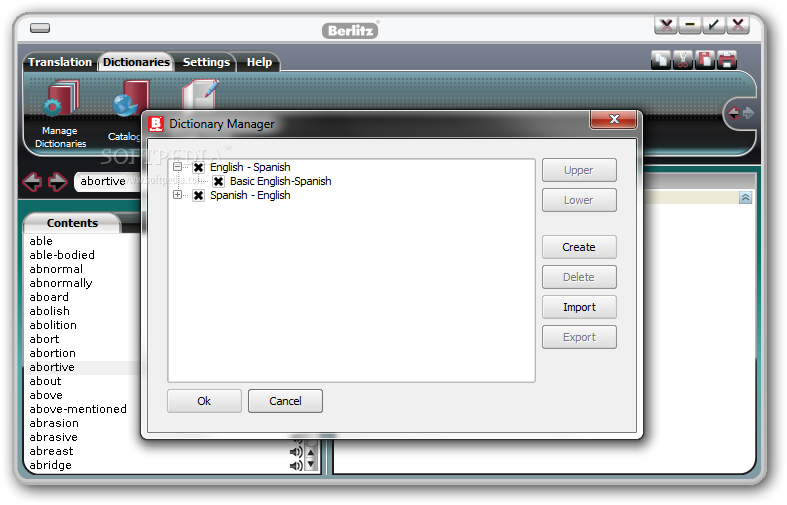Click the scissors cut icon
This screenshot has height=505, width=787.
683,60
